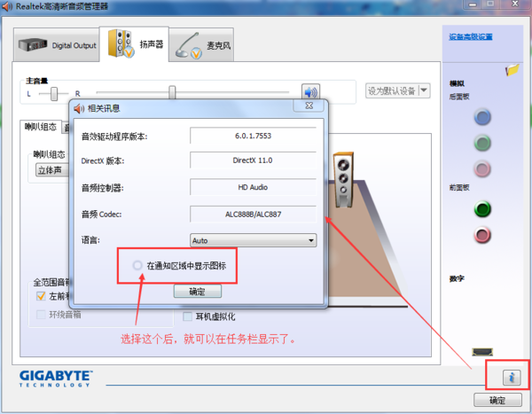The height and width of the screenshot is (414, 532).
Task: Click the speaker icon in the 扬声器 tab
Action: 121,43
